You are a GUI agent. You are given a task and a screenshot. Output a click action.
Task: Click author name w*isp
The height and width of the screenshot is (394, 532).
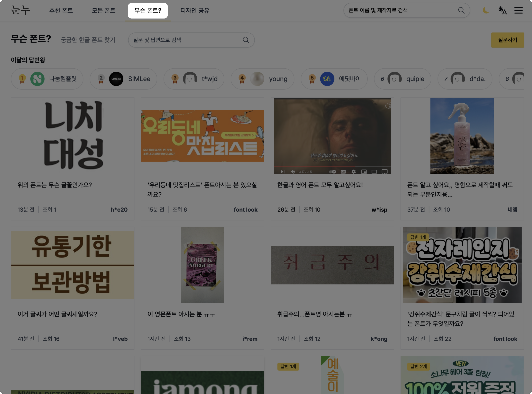click(379, 210)
